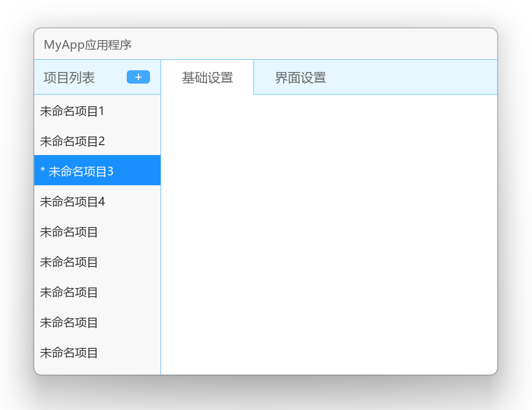Click the 项目列表 panel header
The height and width of the screenshot is (410, 532).
tap(66, 77)
